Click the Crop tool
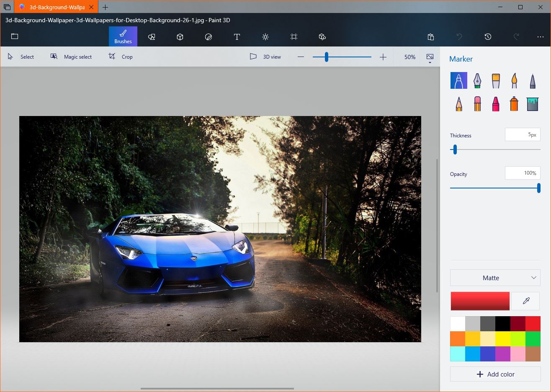This screenshot has width=551, height=392. tap(121, 57)
